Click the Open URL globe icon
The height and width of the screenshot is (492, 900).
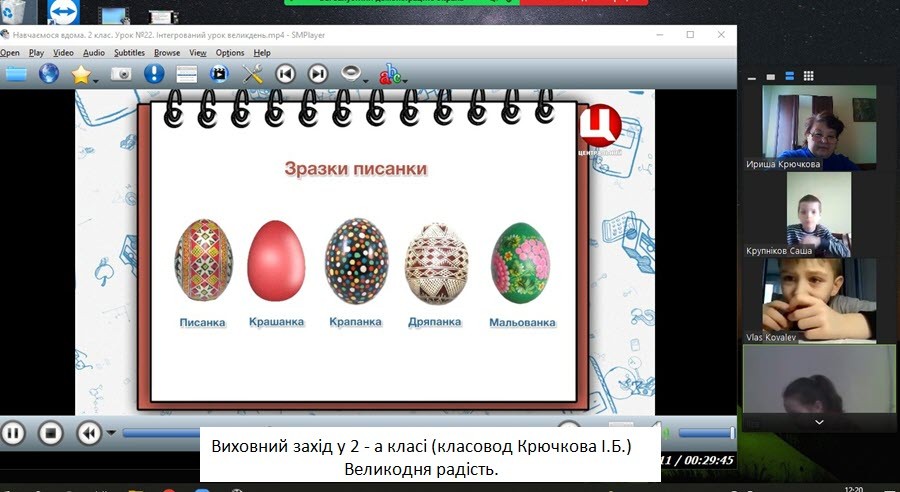(49, 73)
